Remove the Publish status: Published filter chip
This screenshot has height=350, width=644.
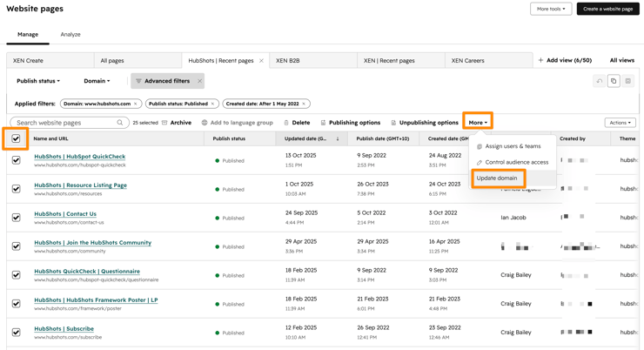pyautogui.click(x=212, y=104)
